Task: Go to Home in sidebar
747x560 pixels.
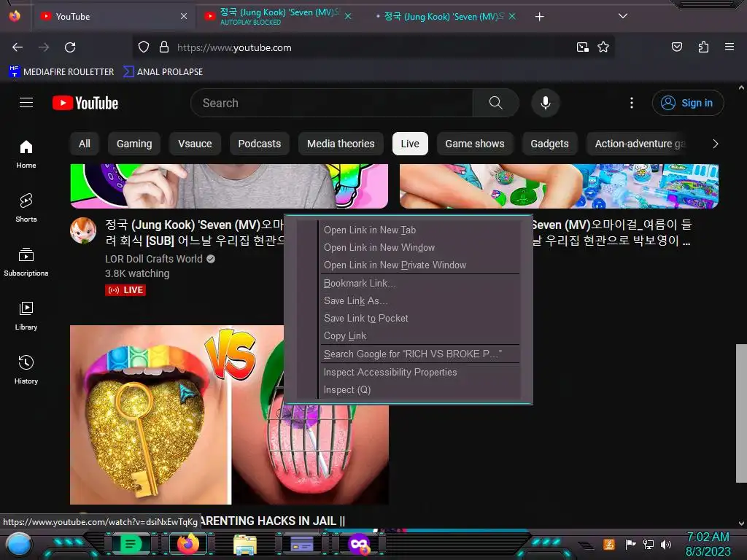Action: pos(26,155)
